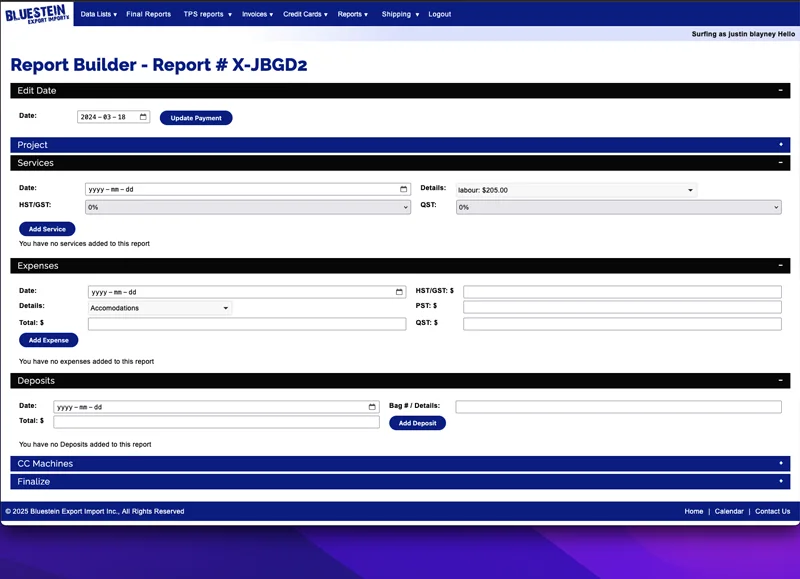
Task: Open the Contact Us footer link
Action: pyautogui.click(x=772, y=511)
